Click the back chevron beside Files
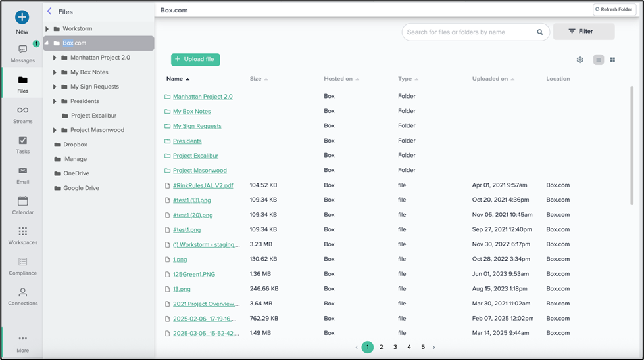Image resolution: width=644 pixels, height=360 pixels. (49, 11)
